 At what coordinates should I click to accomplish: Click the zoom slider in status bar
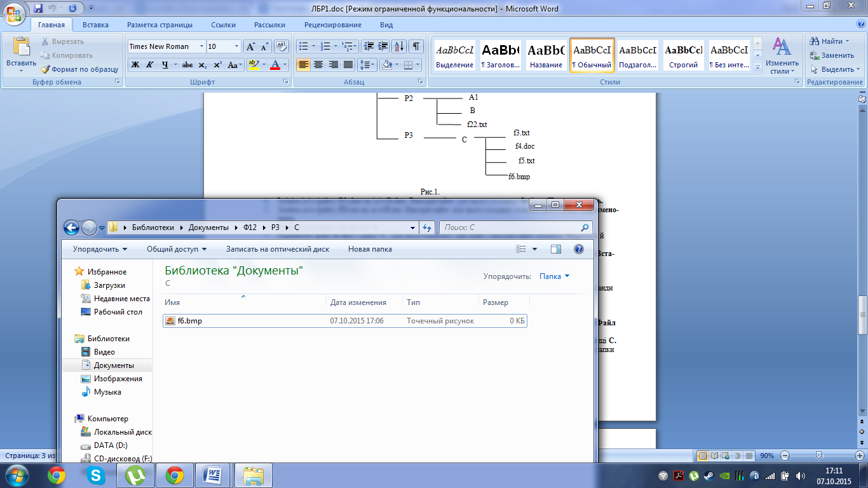819,456
